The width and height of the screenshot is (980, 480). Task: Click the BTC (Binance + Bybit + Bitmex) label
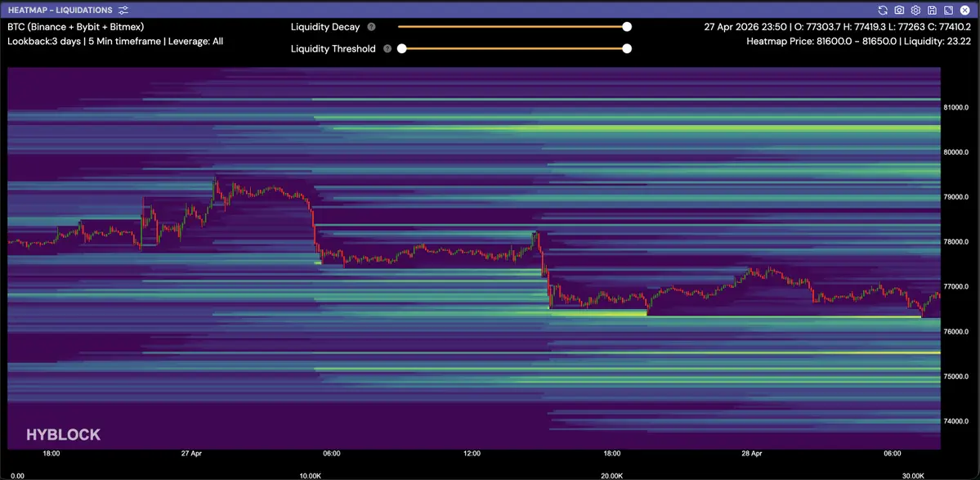(75, 27)
